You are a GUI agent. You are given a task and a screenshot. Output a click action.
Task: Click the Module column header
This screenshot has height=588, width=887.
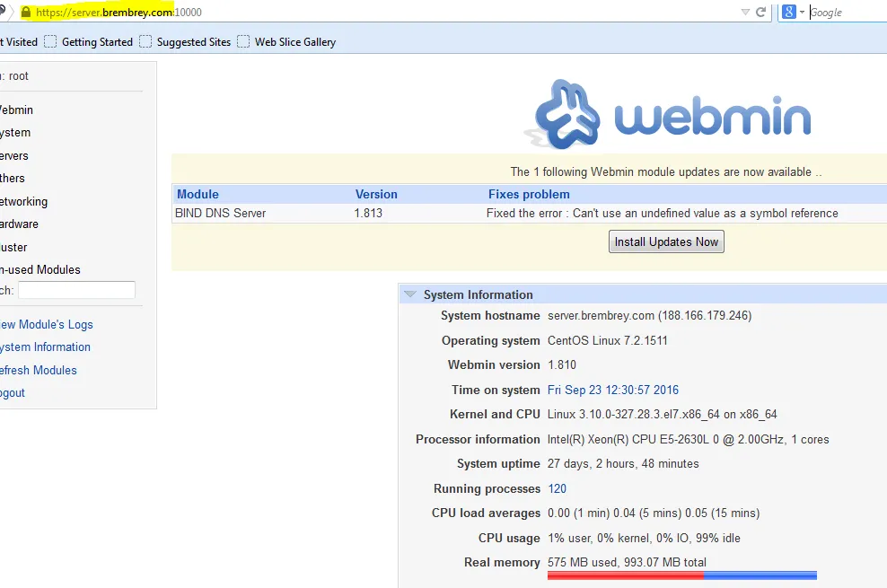pyautogui.click(x=198, y=195)
